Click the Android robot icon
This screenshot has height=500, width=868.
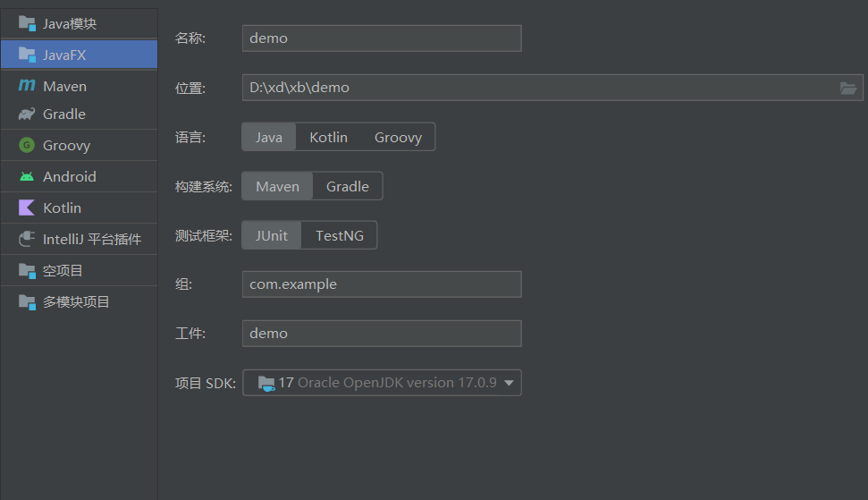coord(27,176)
